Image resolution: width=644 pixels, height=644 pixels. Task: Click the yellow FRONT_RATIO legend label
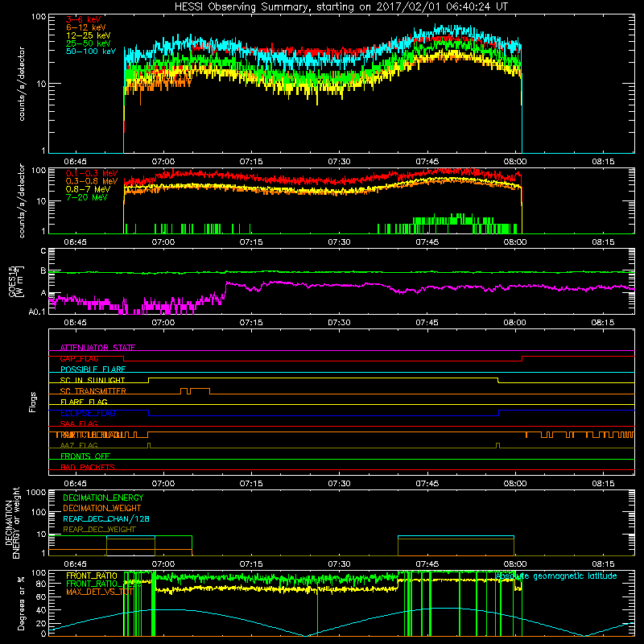coord(92,576)
